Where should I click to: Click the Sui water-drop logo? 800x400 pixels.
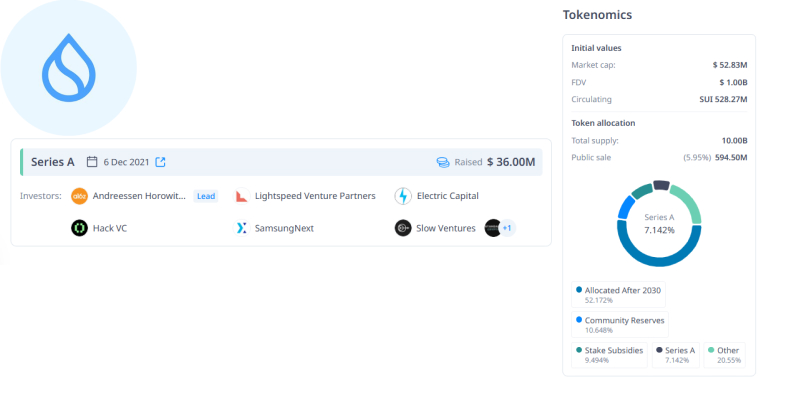(68, 68)
